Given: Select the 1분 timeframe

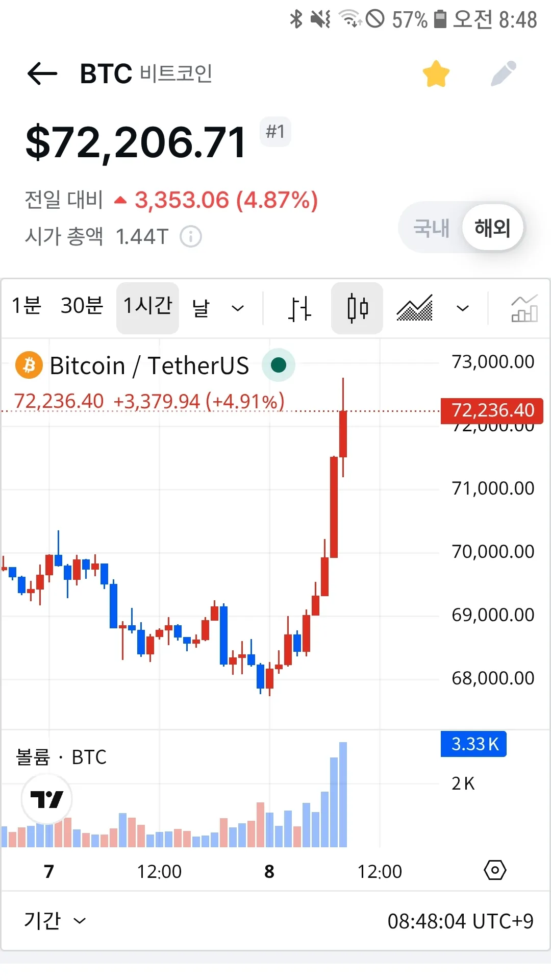Looking at the screenshot, I should [x=27, y=306].
